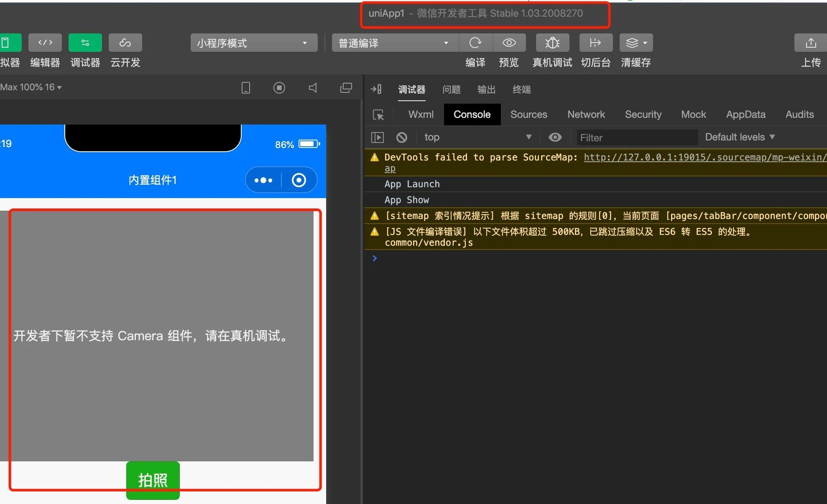Click the upload icon button

(810, 43)
